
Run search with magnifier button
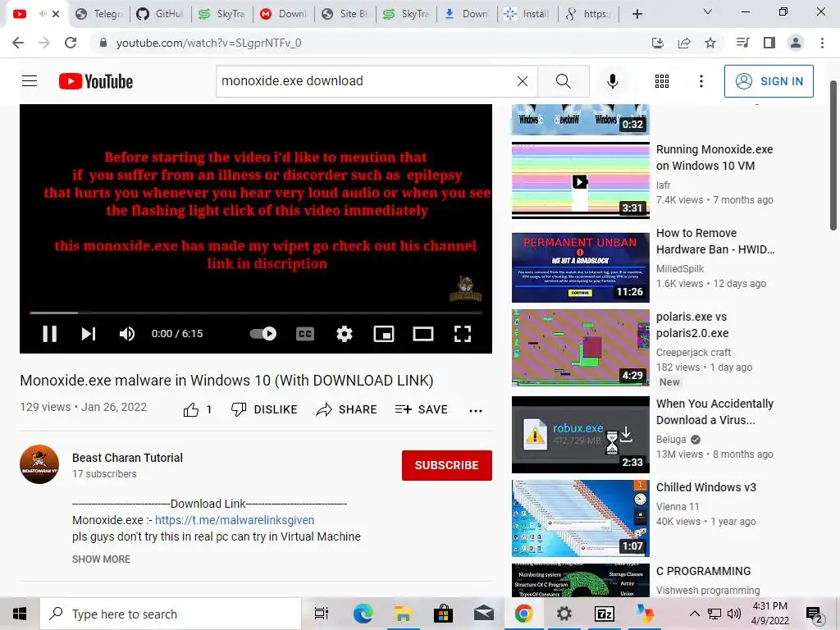[563, 81]
